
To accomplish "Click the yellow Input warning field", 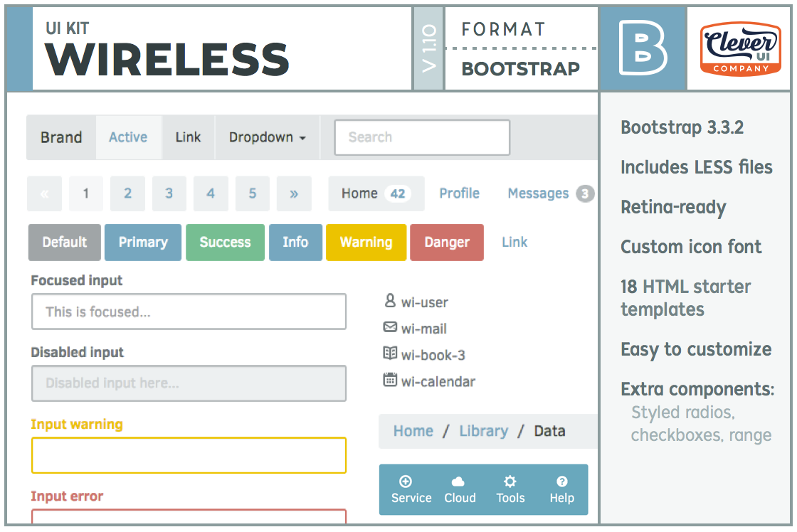I will (x=189, y=455).
